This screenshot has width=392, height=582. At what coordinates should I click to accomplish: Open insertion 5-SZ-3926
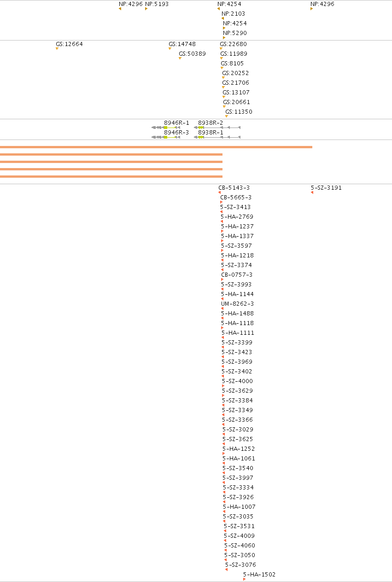(x=238, y=498)
